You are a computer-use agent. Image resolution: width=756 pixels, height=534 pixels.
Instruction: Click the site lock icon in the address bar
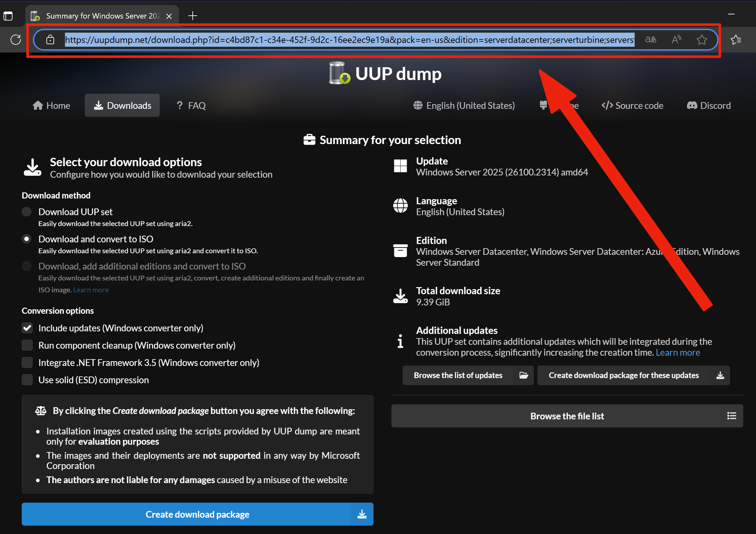point(50,40)
